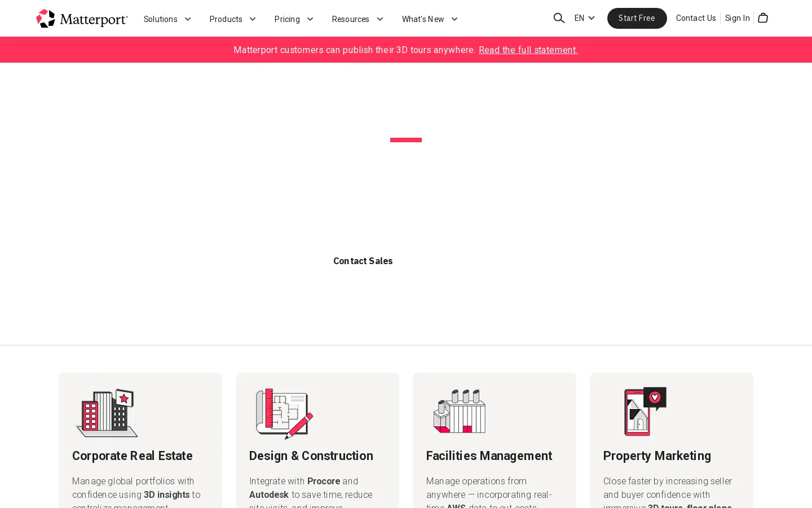The image size is (812, 508).
Task: Click the Property Marketing phone icon
Action: point(645,411)
